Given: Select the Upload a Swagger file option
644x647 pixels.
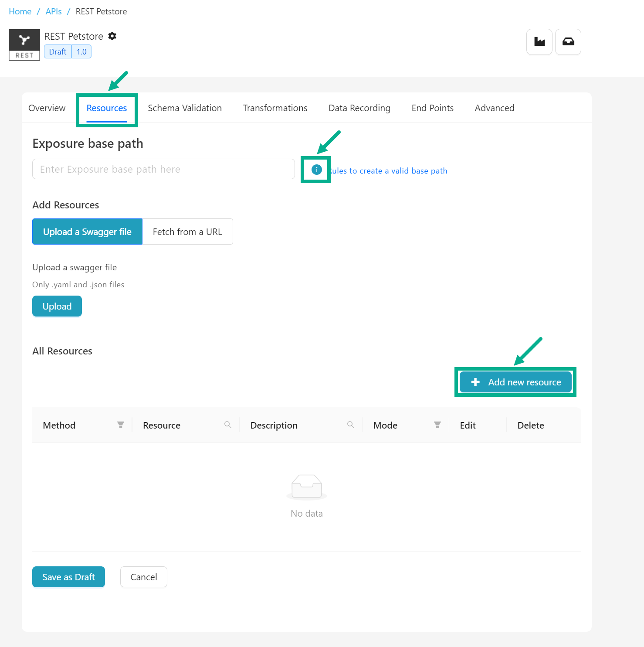Looking at the screenshot, I should tap(87, 232).
